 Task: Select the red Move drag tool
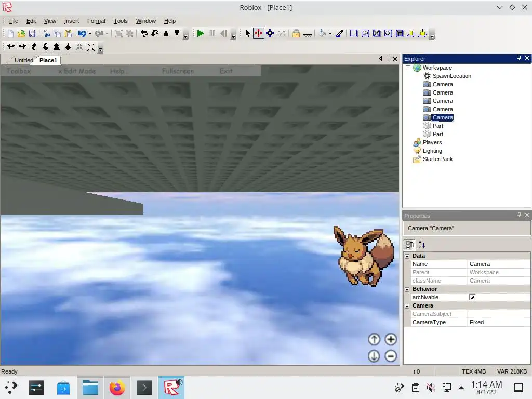pos(259,33)
